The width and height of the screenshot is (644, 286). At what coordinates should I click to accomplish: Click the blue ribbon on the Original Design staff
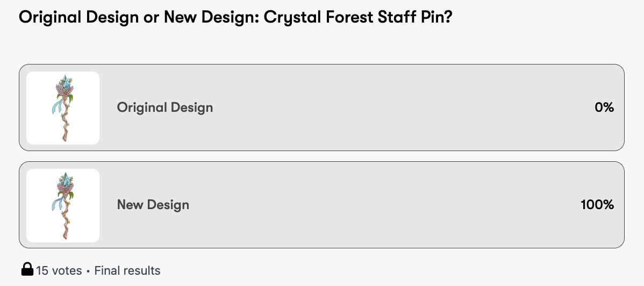tap(56, 105)
